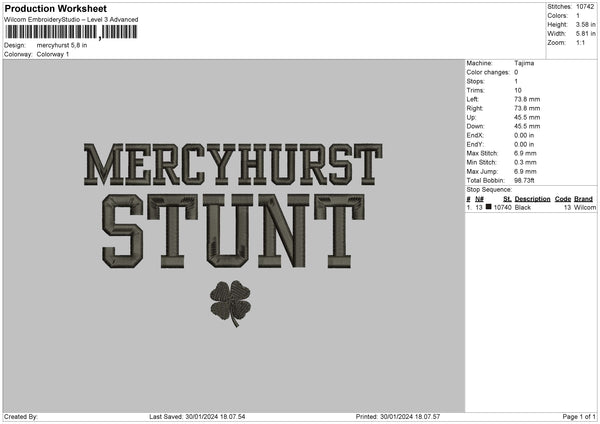Click the black thread color swatch
The width and height of the screenshot is (600, 424).
489,207
